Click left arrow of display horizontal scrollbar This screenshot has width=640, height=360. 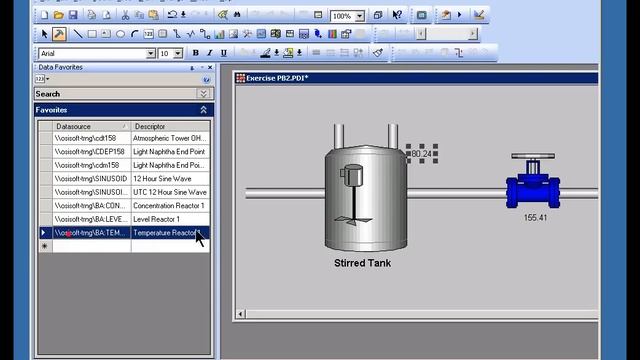pos(240,314)
